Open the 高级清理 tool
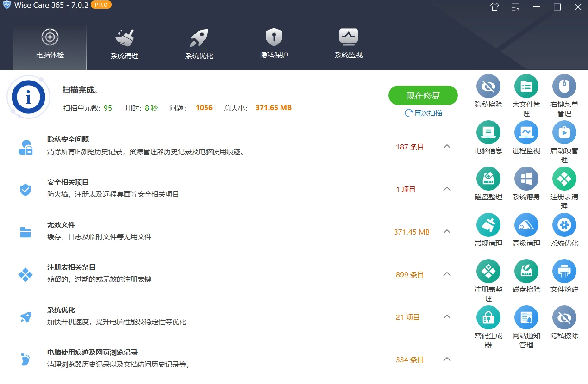The height and width of the screenshot is (384, 588). pos(526,225)
